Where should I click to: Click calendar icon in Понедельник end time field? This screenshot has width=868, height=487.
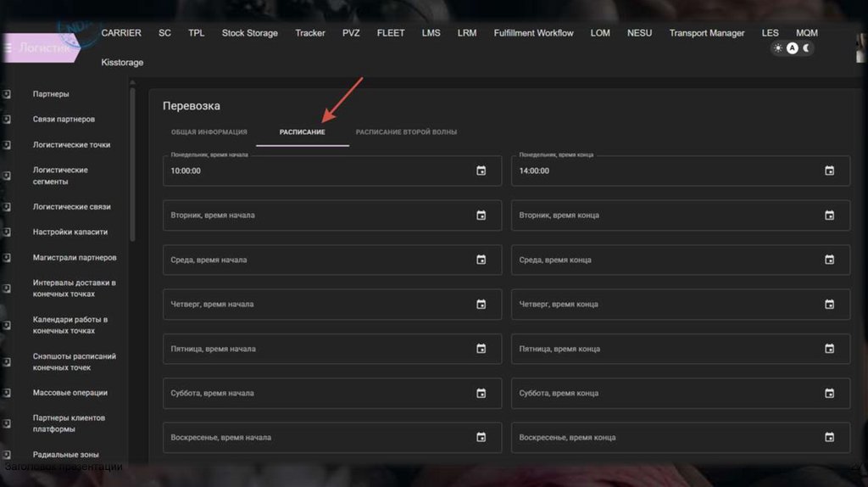[x=829, y=171]
